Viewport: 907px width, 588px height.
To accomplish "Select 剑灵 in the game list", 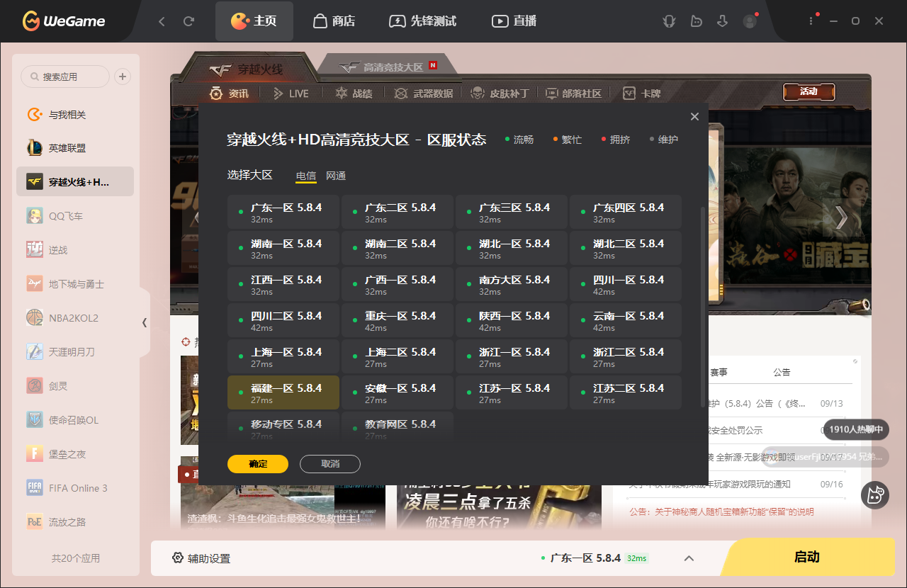I will click(75, 386).
